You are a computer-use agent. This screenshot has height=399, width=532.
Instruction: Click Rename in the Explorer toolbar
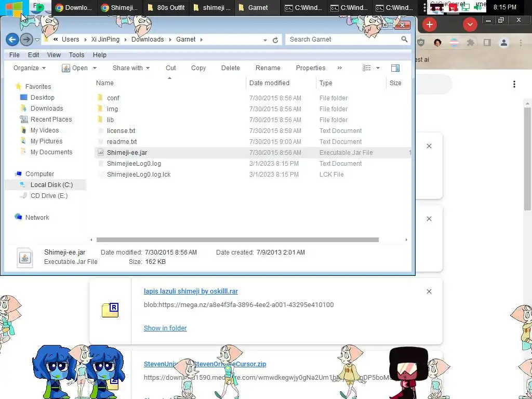click(x=268, y=68)
